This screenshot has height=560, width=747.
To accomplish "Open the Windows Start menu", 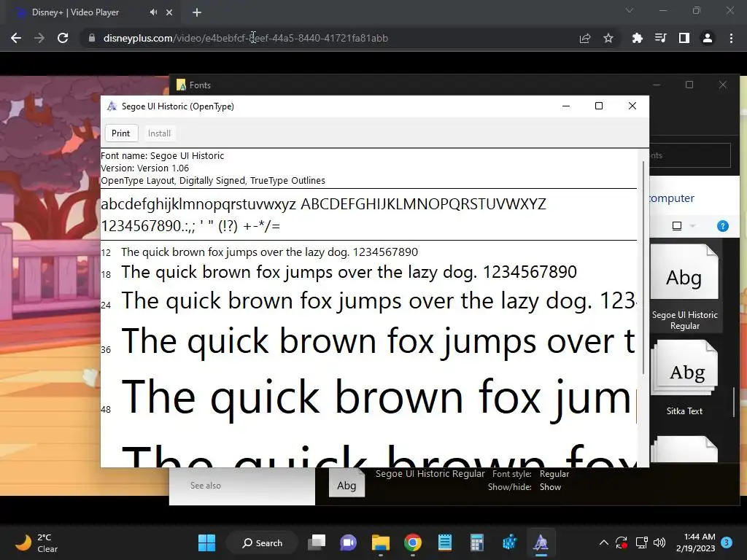I will tap(206, 542).
